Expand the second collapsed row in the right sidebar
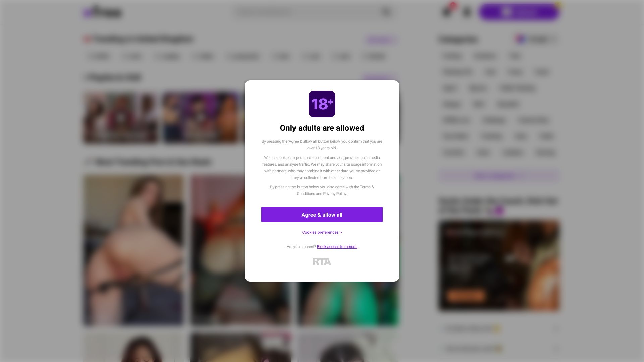The height and width of the screenshot is (362, 644). 499,349
